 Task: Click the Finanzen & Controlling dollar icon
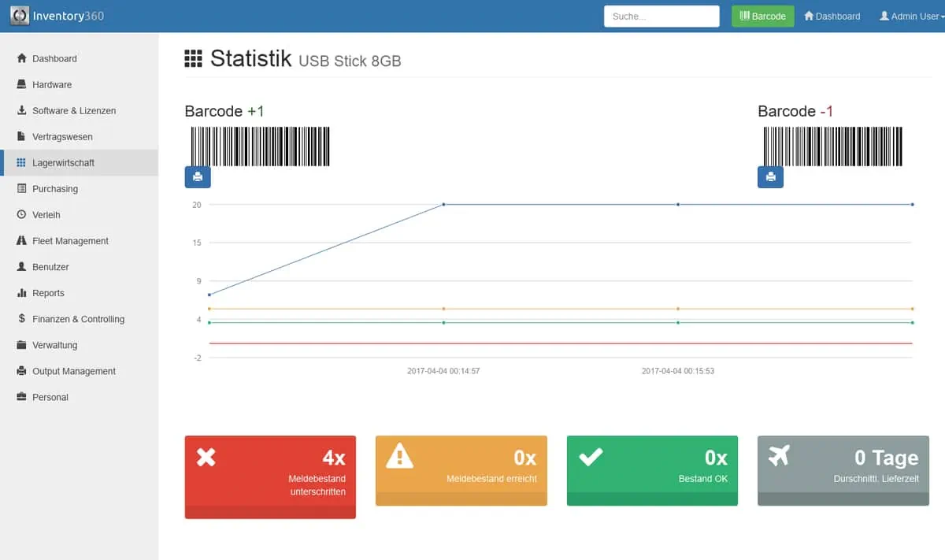pos(21,319)
